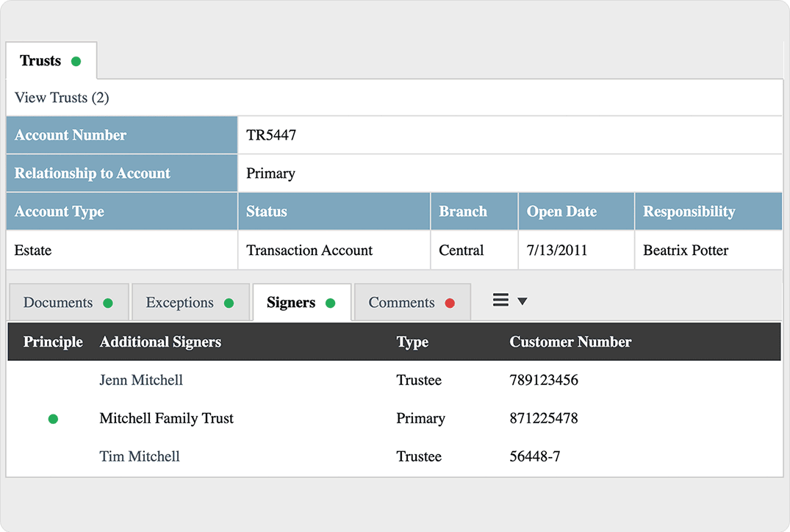The image size is (790, 532).
Task: Select the Trusts tab
Action: pyautogui.click(x=40, y=61)
